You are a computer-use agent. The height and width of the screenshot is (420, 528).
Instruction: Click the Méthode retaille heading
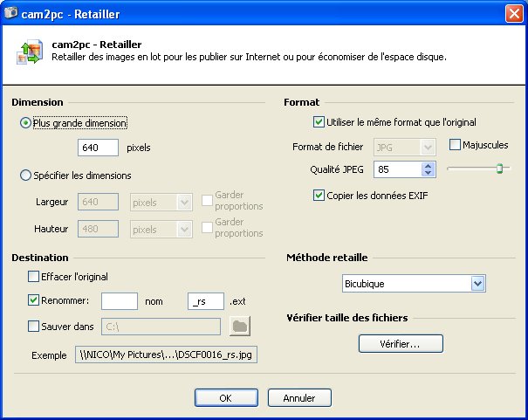[x=327, y=258]
